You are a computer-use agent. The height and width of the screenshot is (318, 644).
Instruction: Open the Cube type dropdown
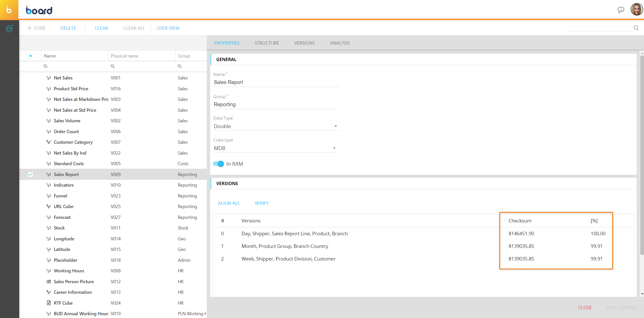tap(275, 148)
